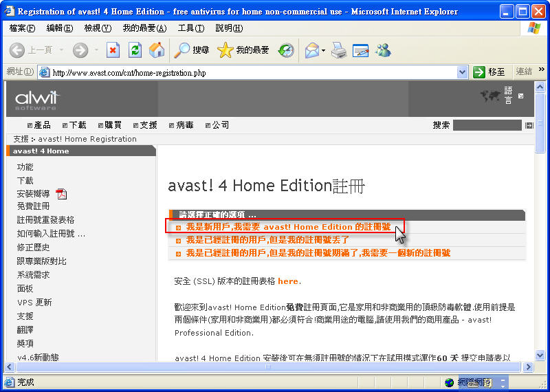Viewport: 550px width, 392px height.
Task: Click the Edit page toolbar icon
Action: [360, 50]
